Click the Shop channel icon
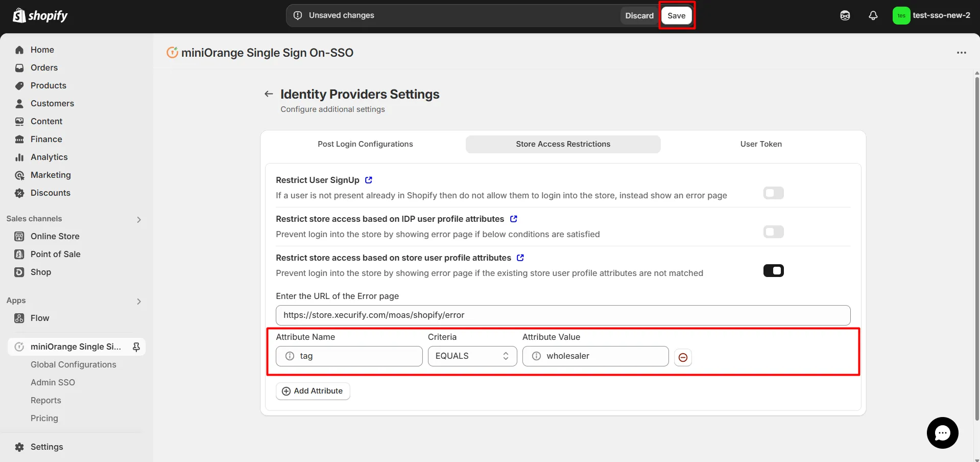 point(19,272)
